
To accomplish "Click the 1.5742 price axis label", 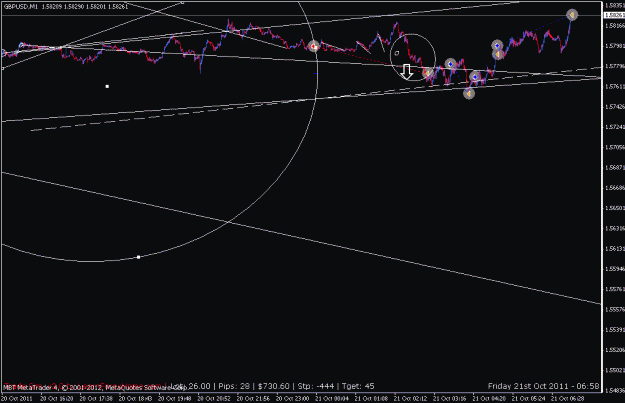I will click(x=615, y=106).
